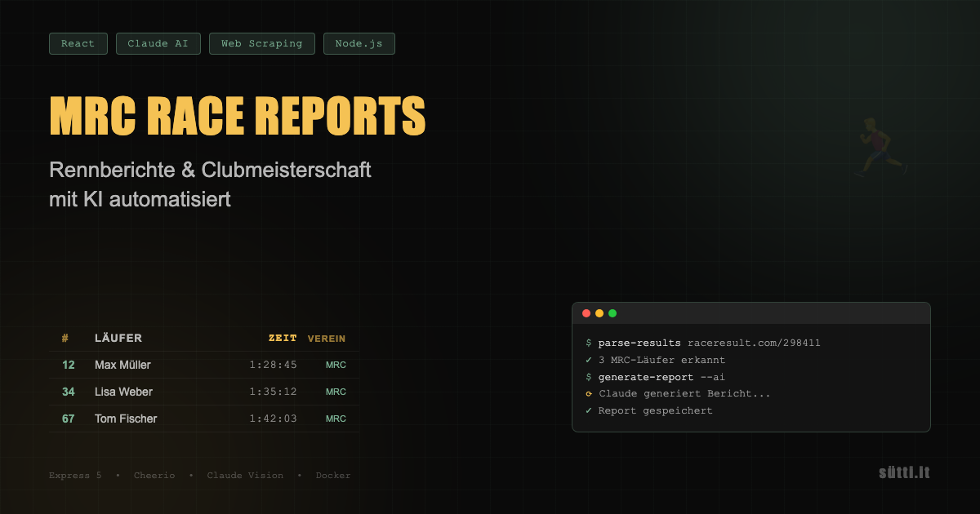The image size is (980, 514).
Task: Select 'Docker' in the footer list
Action: point(333,475)
